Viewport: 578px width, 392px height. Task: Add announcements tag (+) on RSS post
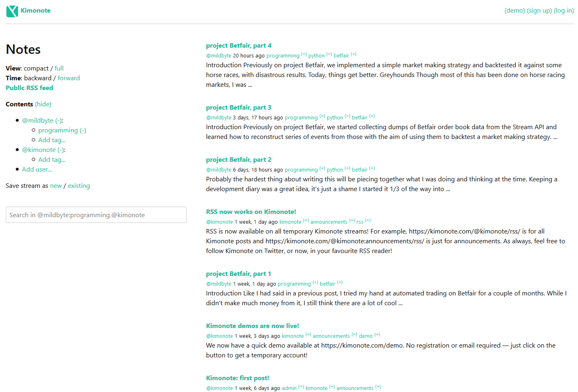click(352, 220)
